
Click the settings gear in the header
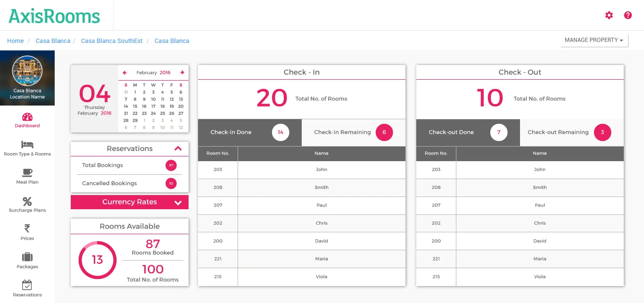click(609, 15)
